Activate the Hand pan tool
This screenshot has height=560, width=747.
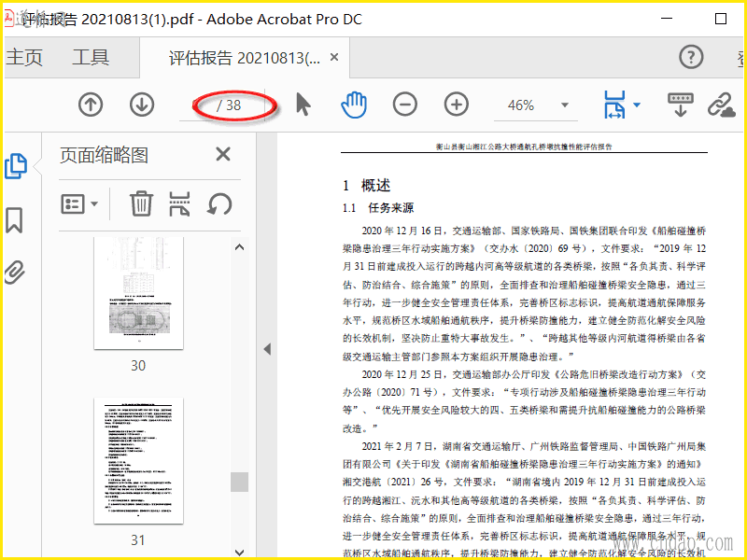(x=354, y=105)
